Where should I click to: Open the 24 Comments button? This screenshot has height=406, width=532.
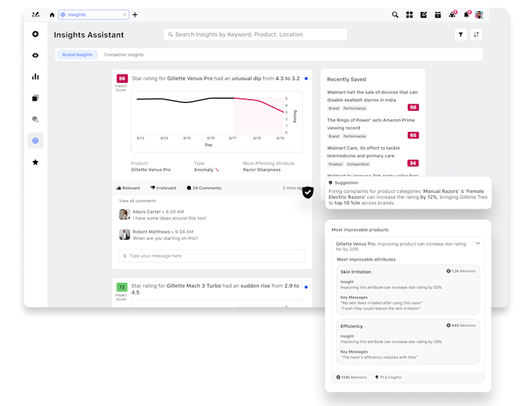click(204, 188)
